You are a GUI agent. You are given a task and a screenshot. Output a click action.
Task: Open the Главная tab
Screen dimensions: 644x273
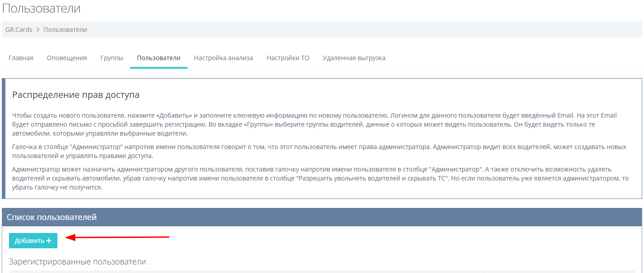(x=21, y=58)
